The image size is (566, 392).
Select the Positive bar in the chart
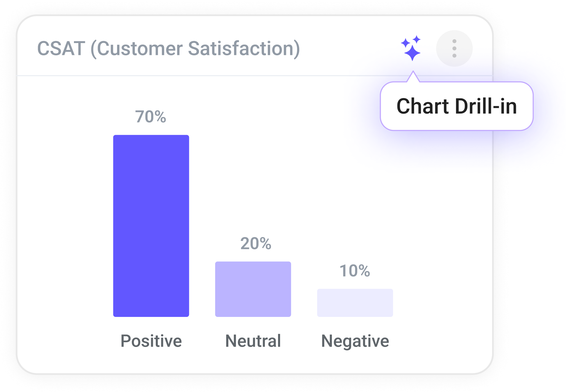[x=151, y=226]
